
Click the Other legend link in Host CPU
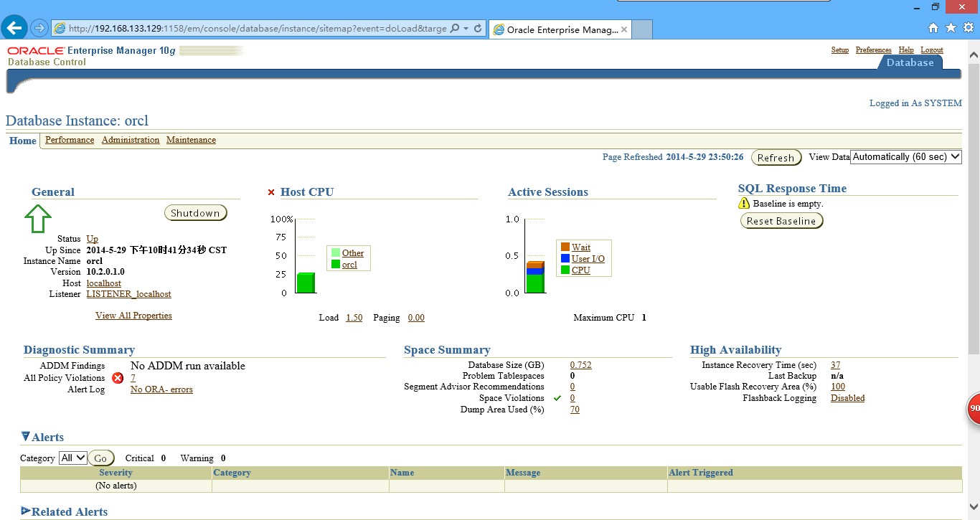point(353,253)
